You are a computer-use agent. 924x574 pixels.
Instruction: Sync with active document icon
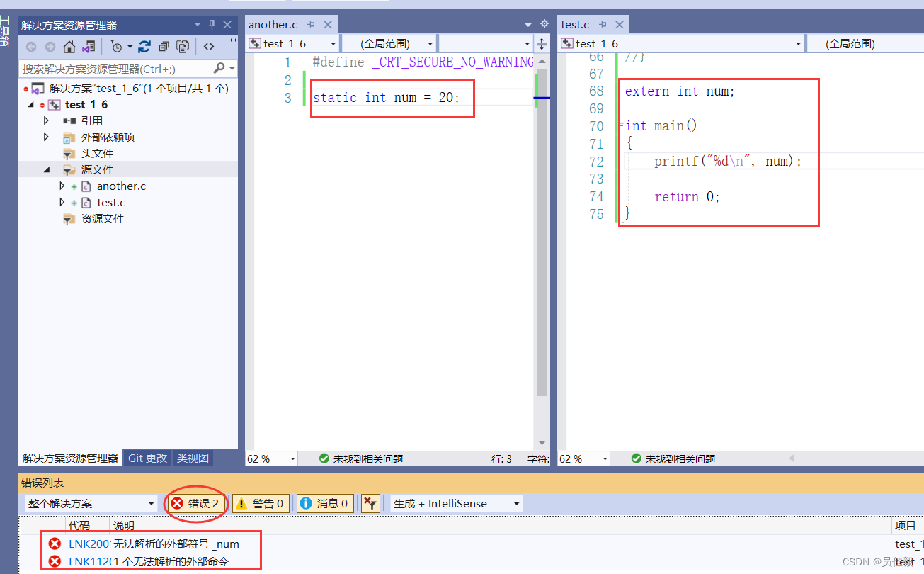tap(144, 47)
